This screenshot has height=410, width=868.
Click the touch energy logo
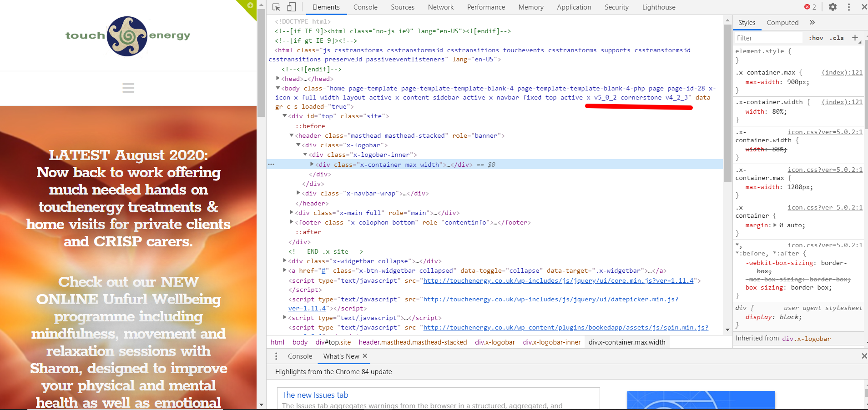point(128,36)
